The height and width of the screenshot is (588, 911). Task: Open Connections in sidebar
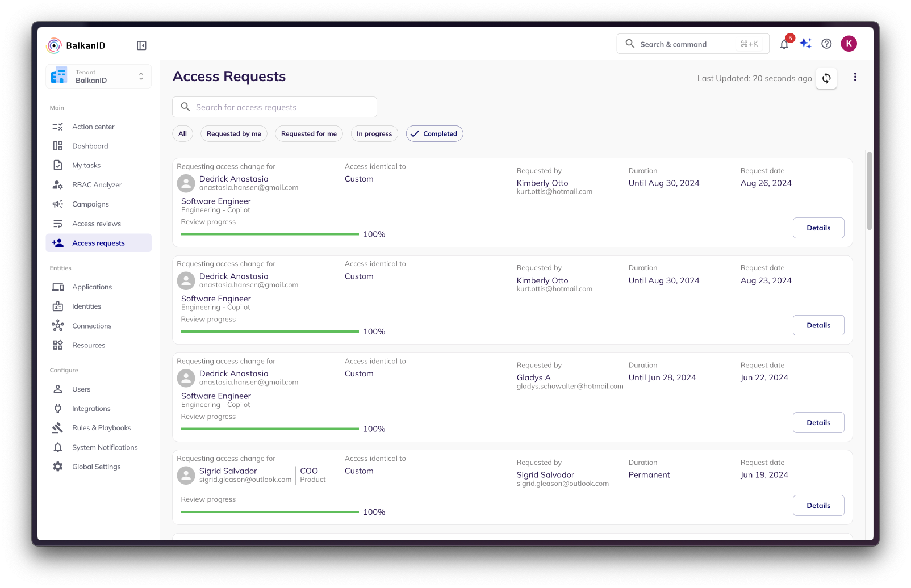click(x=91, y=326)
